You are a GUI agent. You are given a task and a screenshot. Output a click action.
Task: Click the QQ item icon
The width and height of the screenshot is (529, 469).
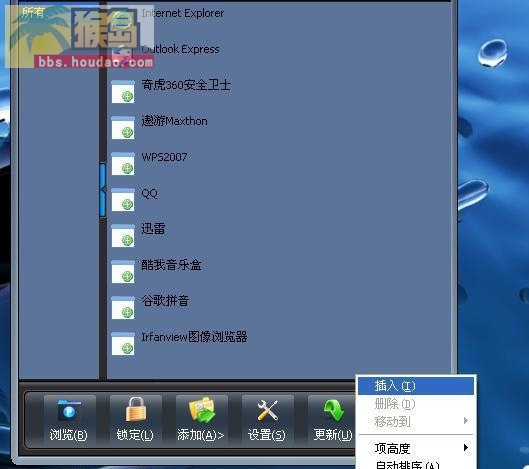(123, 200)
